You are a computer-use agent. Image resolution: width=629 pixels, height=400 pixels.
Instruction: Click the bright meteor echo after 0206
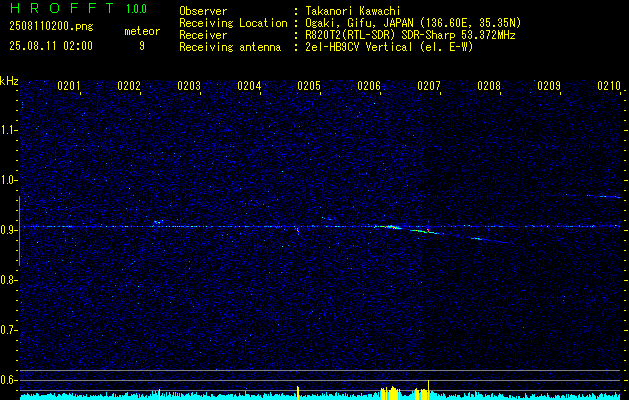point(388,227)
